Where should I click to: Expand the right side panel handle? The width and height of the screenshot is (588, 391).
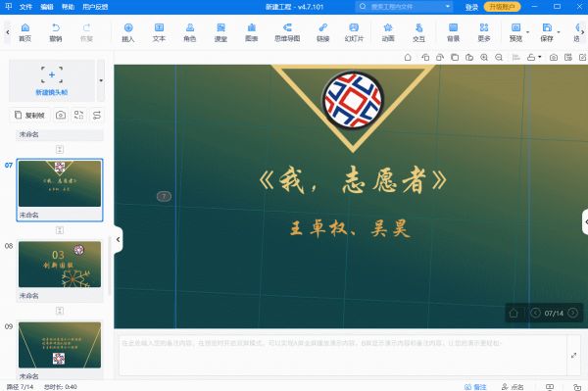585,221
